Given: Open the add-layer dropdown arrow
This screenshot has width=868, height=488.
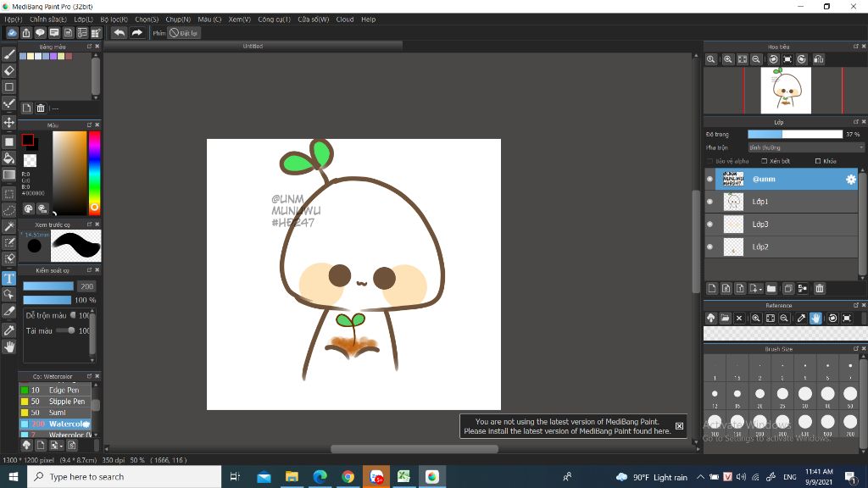Looking at the screenshot, I should 760,290.
